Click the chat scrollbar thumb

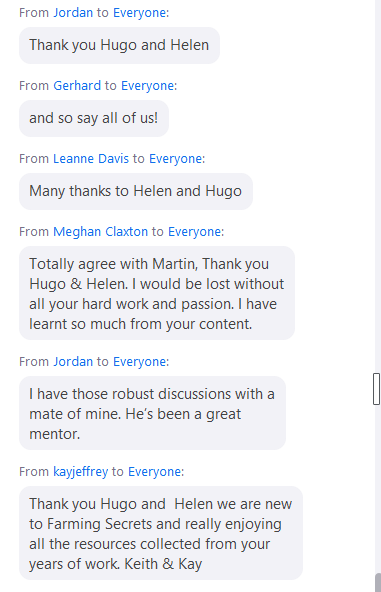376,389
